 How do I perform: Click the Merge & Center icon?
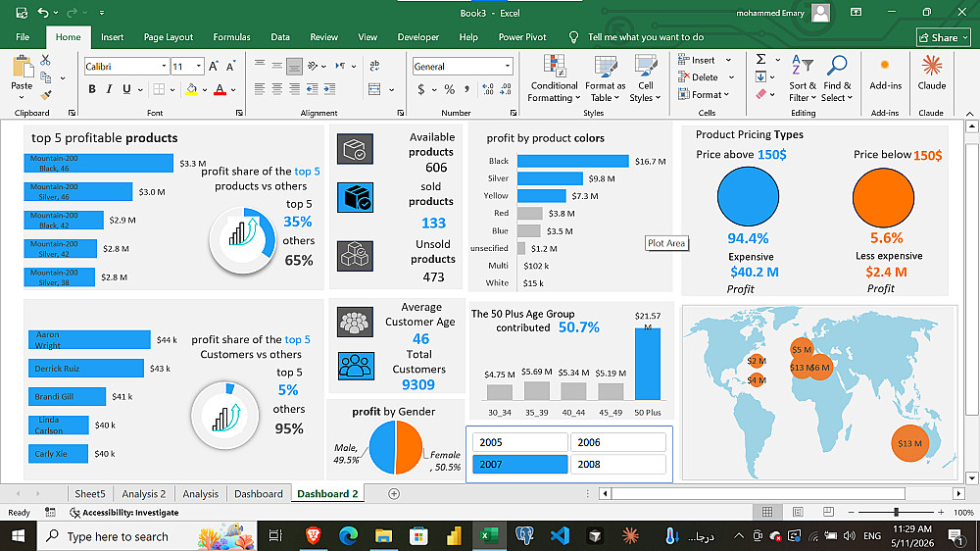(x=374, y=89)
